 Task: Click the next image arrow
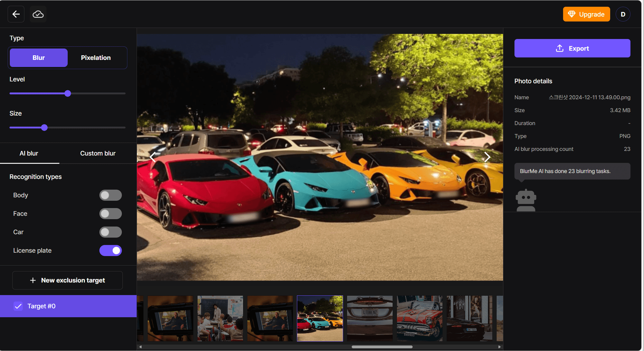pyautogui.click(x=488, y=157)
